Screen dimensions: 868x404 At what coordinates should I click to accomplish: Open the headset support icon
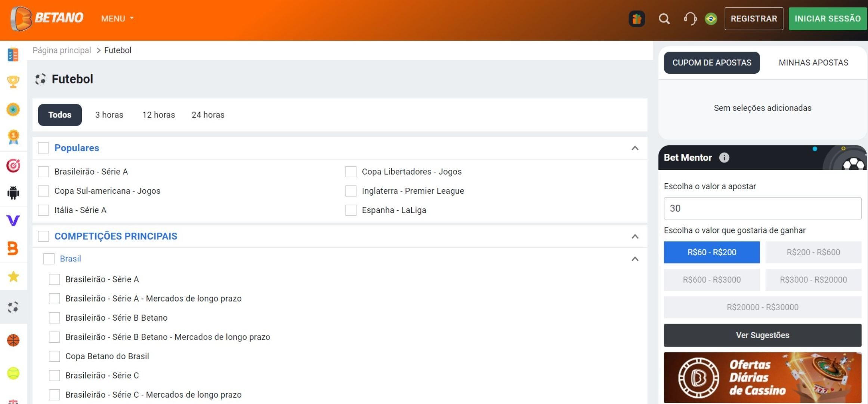[690, 19]
